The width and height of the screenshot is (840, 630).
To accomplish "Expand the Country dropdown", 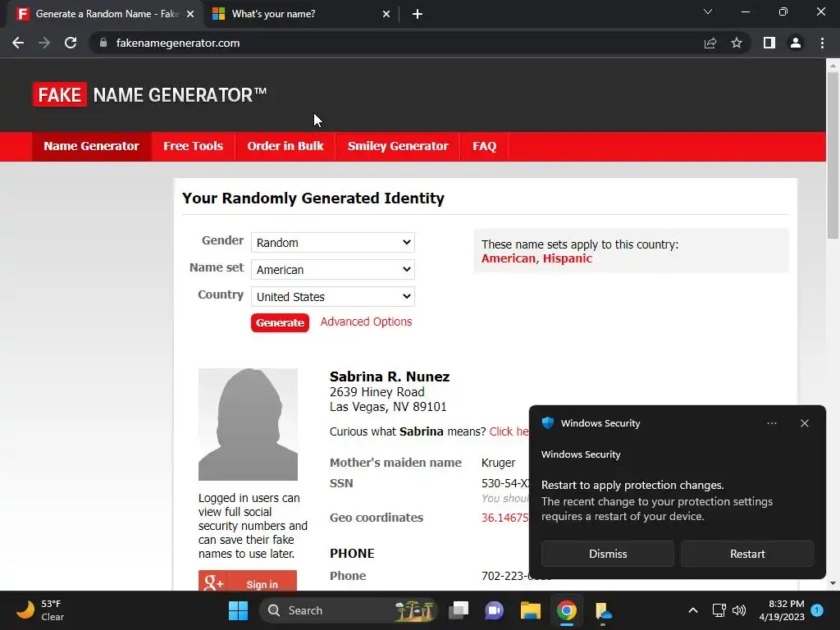I will (x=333, y=296).
